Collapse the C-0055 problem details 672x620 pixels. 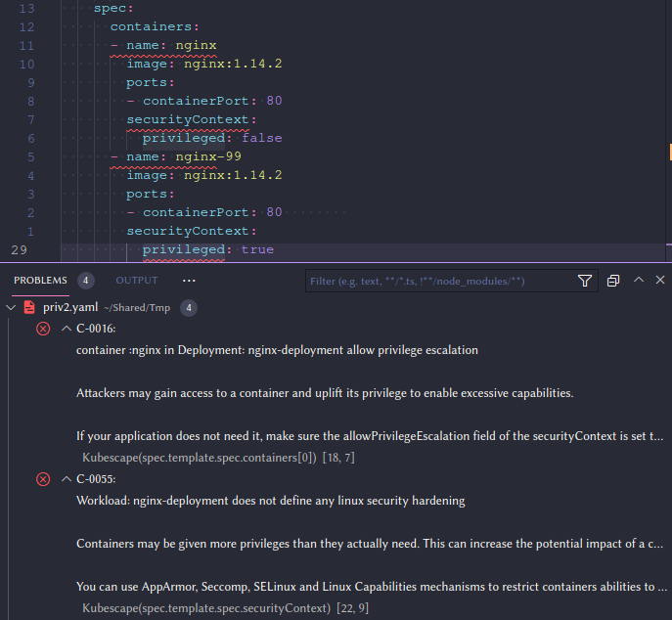point(66,478)
